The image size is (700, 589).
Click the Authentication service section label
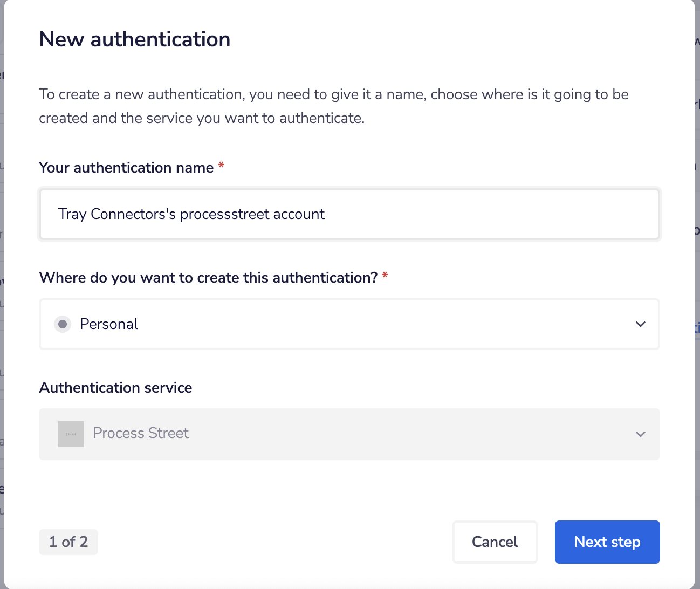[115, 387]
